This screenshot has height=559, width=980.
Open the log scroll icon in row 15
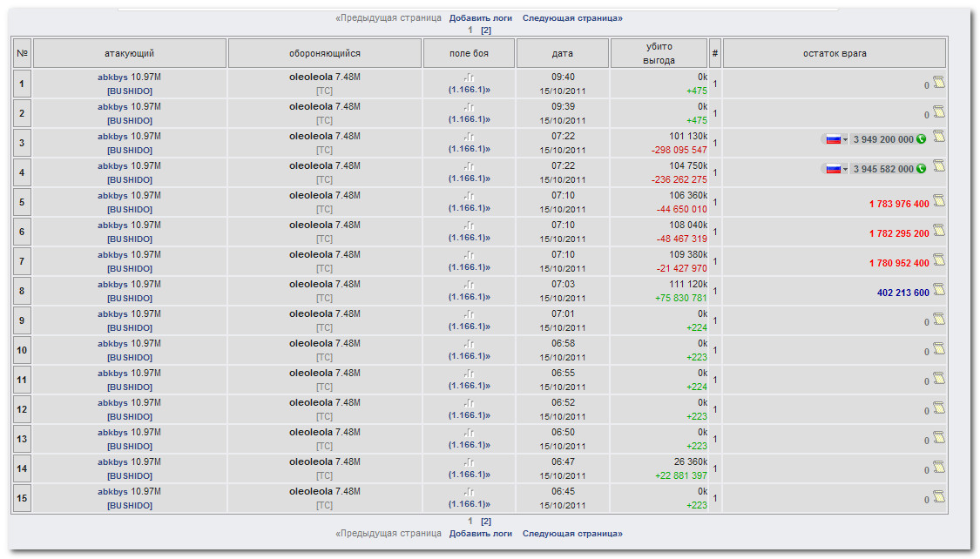[939, 497]
